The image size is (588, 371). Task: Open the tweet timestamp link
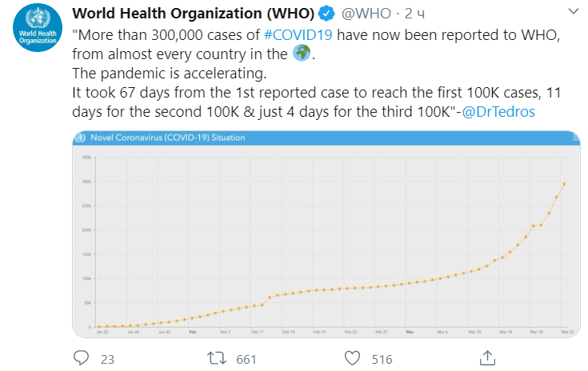[414, 14]
